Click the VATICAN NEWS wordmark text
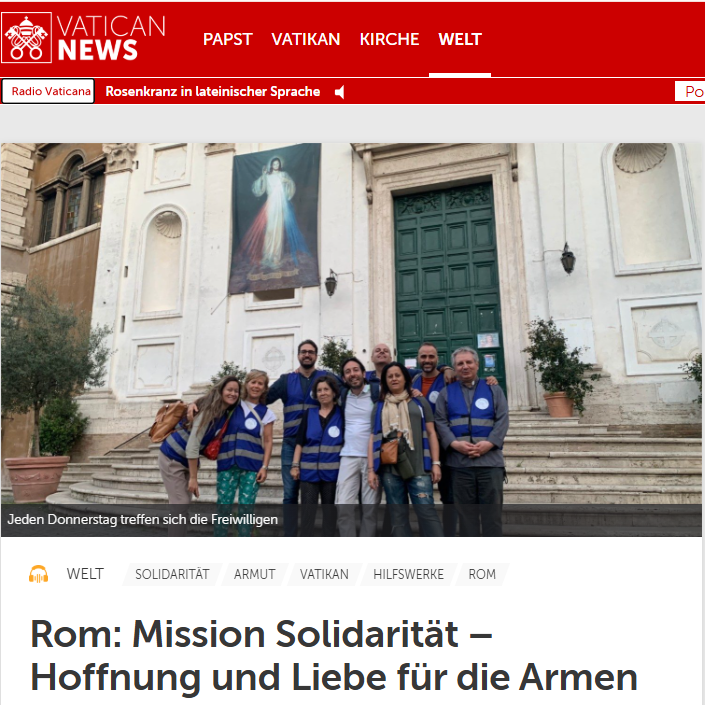The image size is (705, 705). [111, 38]
